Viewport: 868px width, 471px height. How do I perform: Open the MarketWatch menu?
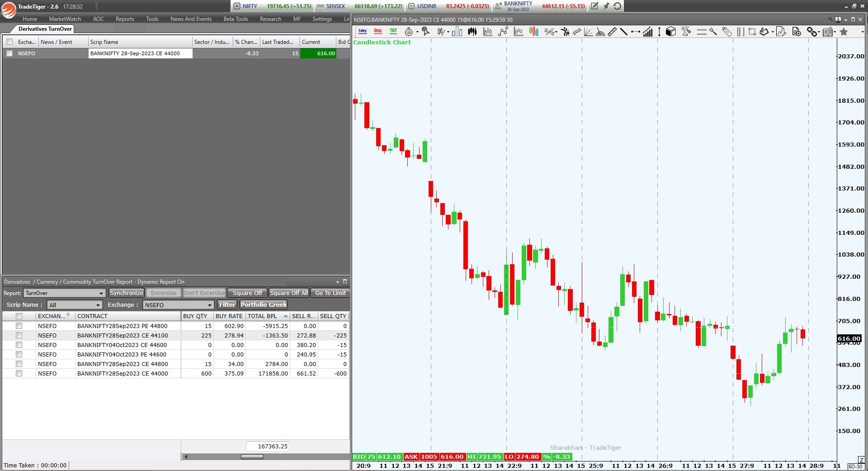click(65, 19)
